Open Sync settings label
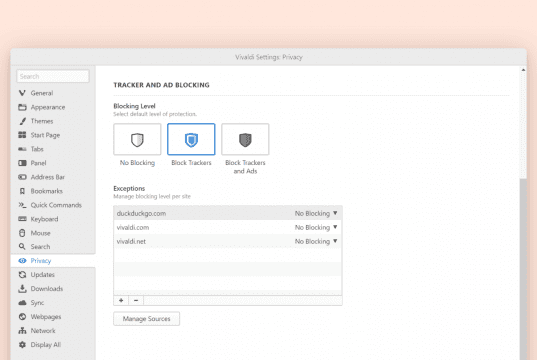 pos(37,303)
